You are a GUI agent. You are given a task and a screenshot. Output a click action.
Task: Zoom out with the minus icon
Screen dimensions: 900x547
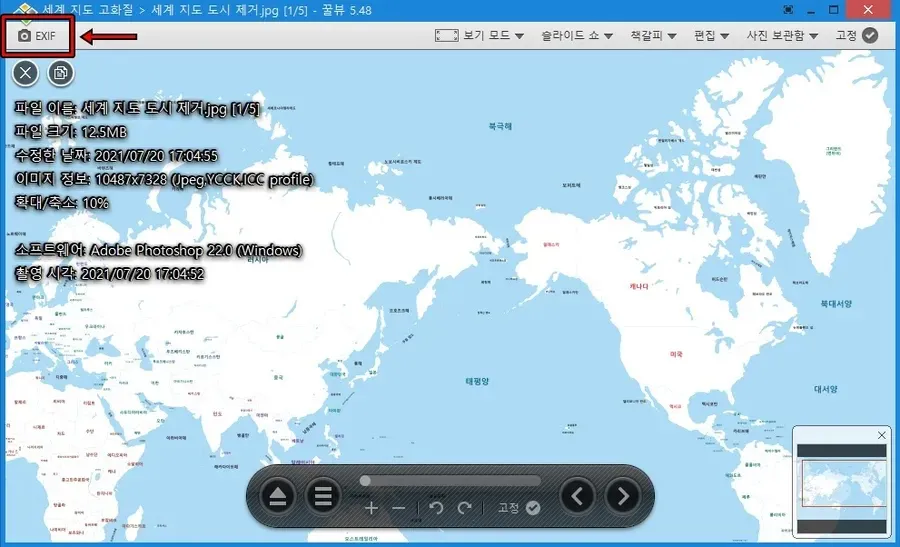398,508
